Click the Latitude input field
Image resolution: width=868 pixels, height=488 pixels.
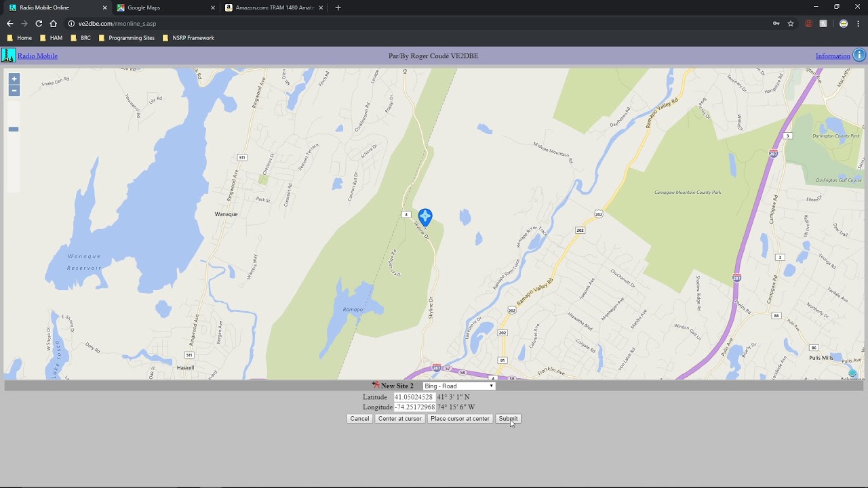tap(414, 397)
